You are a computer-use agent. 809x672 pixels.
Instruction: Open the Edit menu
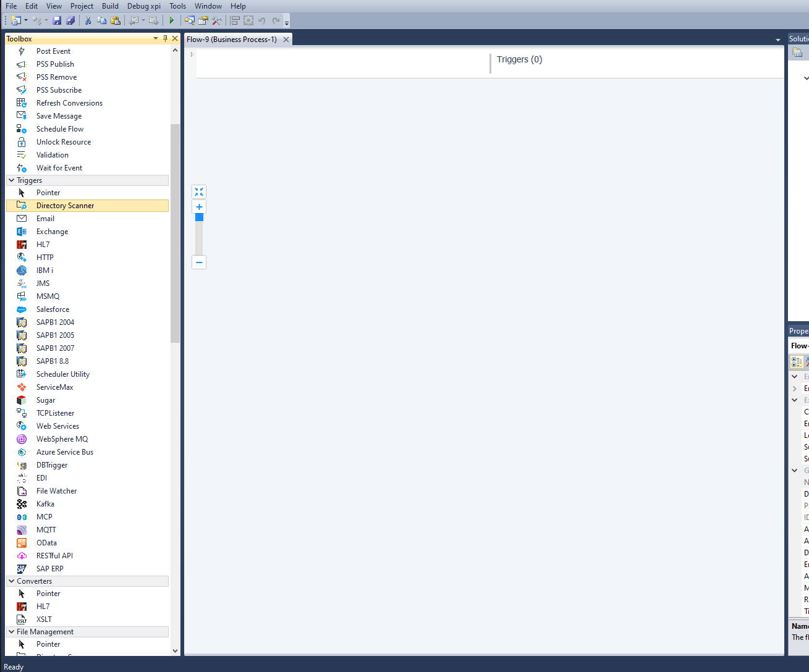tap(32, 6)
